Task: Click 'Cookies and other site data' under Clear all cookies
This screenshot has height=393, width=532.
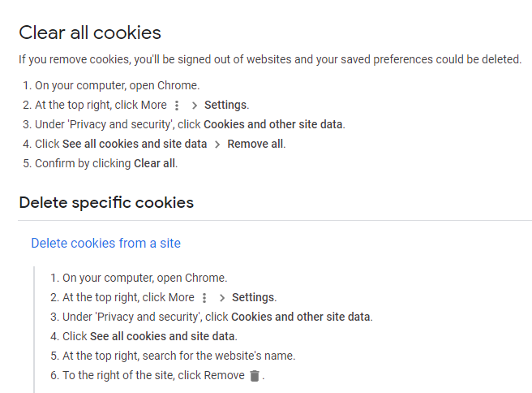Action: (274, 125)
